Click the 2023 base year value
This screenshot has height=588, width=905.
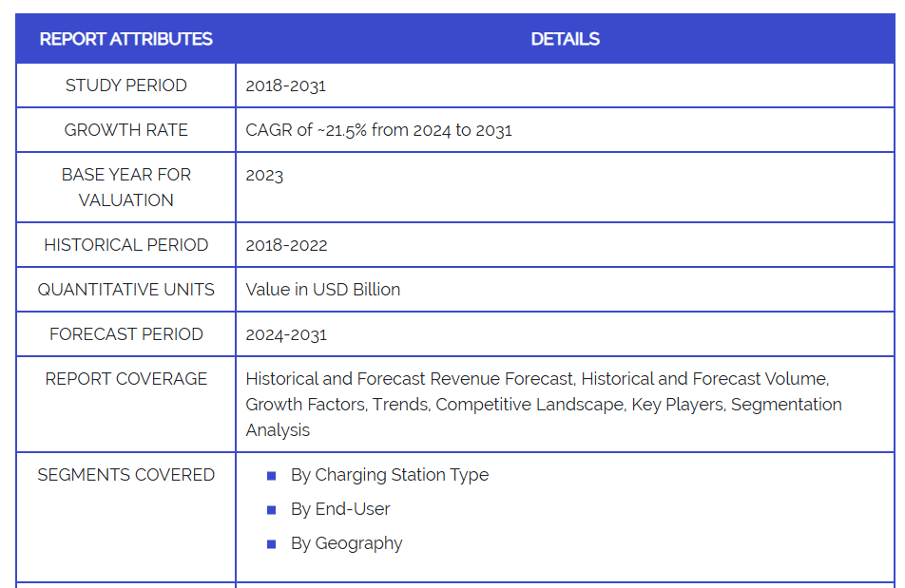point(264,175)
